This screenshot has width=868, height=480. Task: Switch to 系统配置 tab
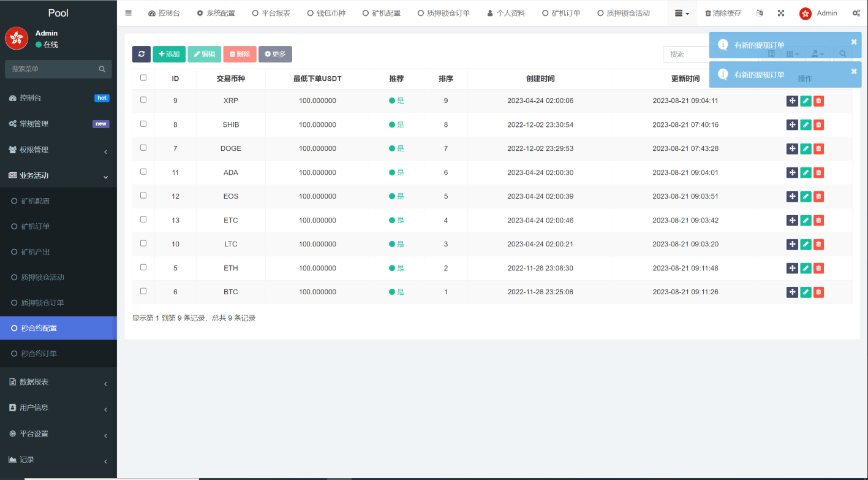[216, 13]
